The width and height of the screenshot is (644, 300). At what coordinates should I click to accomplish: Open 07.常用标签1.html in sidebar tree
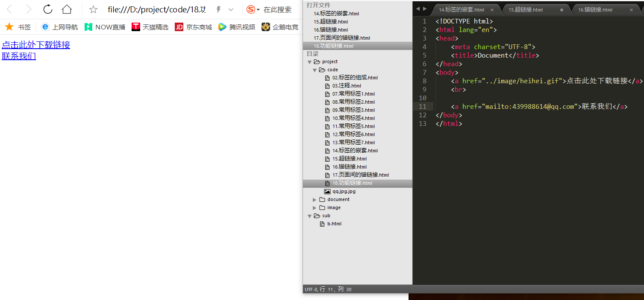point(353,94)
